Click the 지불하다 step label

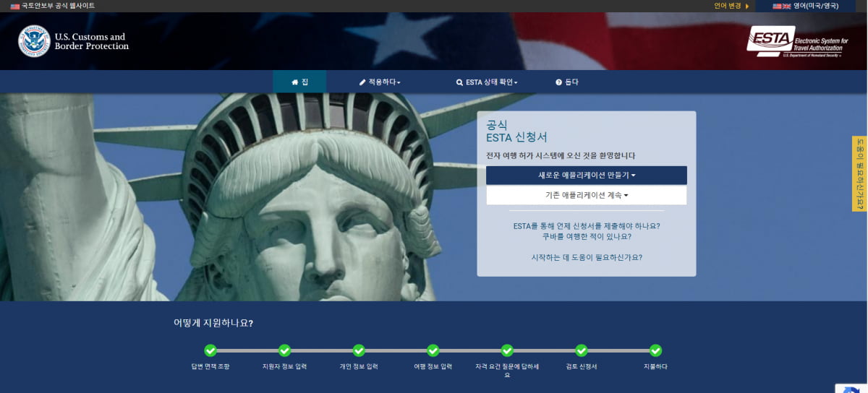pos(655,366)
